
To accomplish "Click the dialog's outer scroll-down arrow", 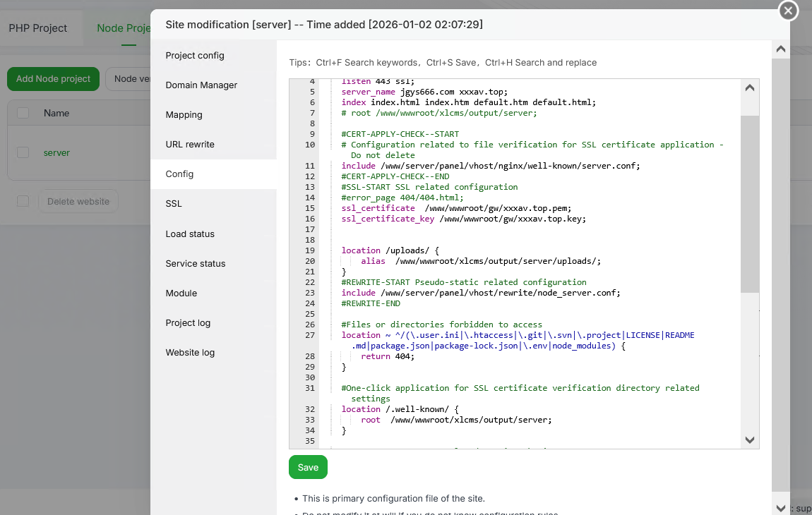I will (780, 507).
